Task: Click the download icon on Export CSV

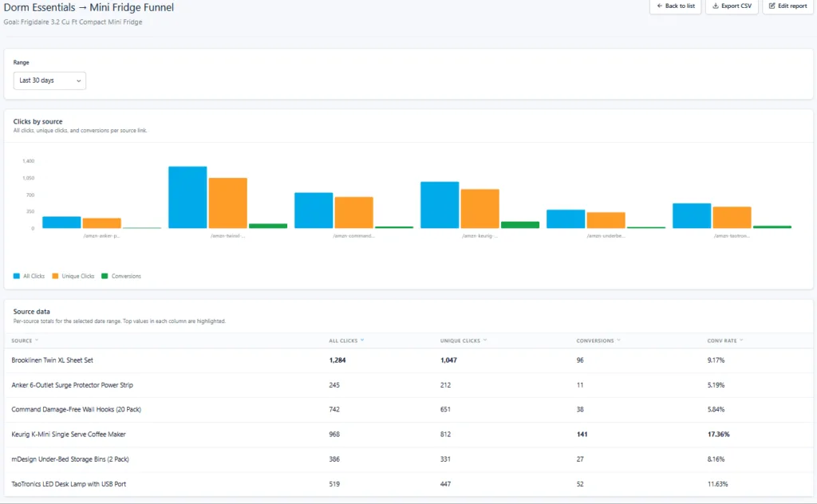Action: [x=716, y=6]
